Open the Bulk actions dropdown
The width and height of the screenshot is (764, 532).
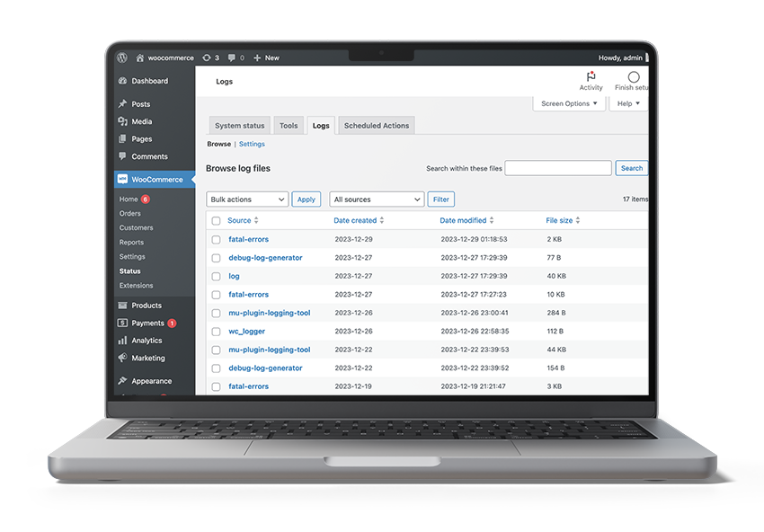[247, 199]
